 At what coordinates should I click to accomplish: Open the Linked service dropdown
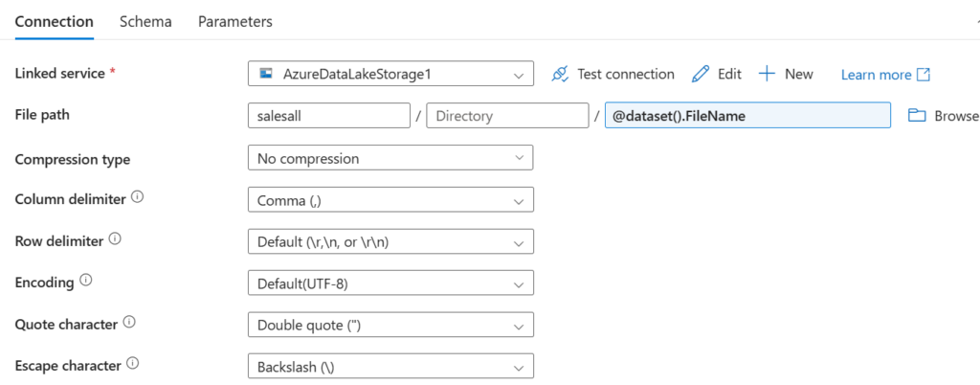tap(390, 75)
